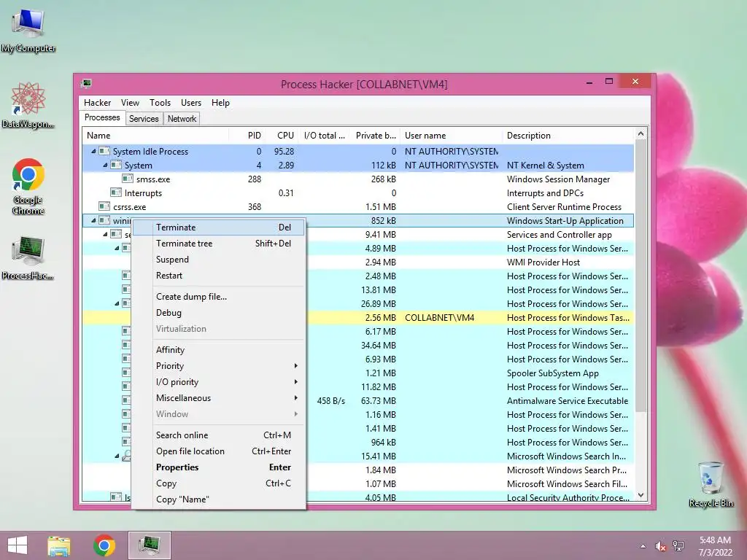
Task: Open the DataWagon desktop shortcut
Action: 28,106
